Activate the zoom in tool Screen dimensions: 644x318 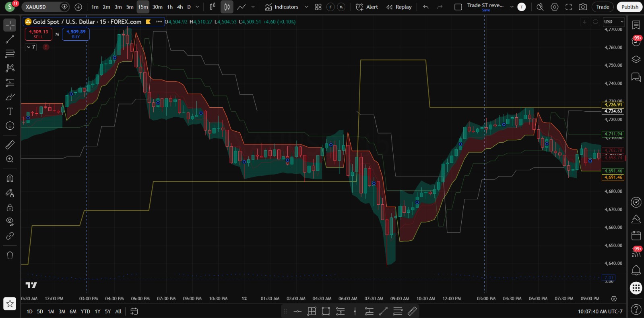click(x=10, y=159)
